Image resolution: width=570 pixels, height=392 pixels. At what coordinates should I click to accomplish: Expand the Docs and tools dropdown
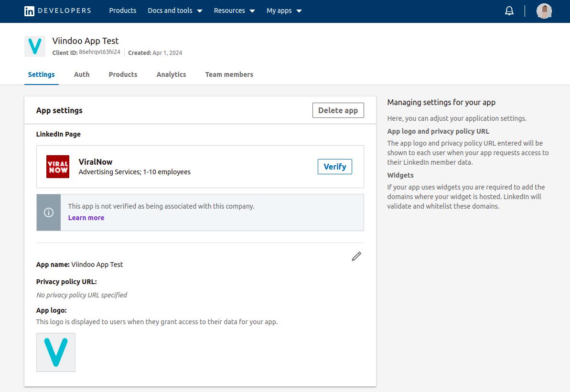coord(175,11)
